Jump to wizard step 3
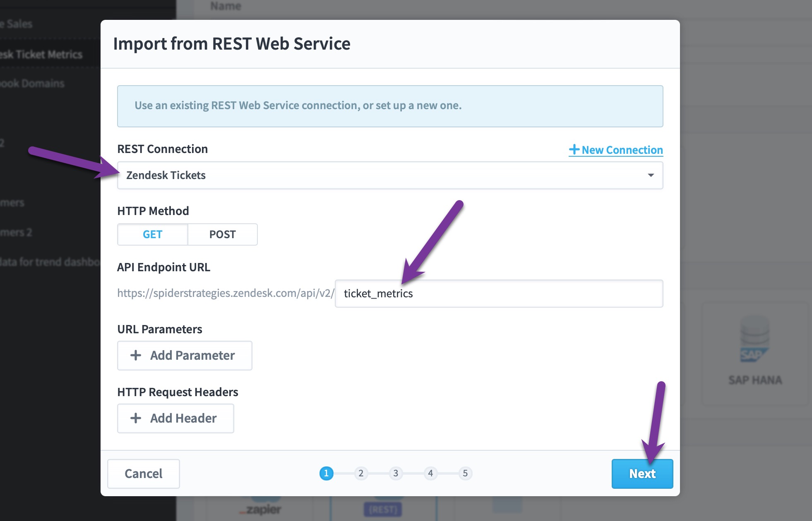Screen dimensions: 812x521 396,473
